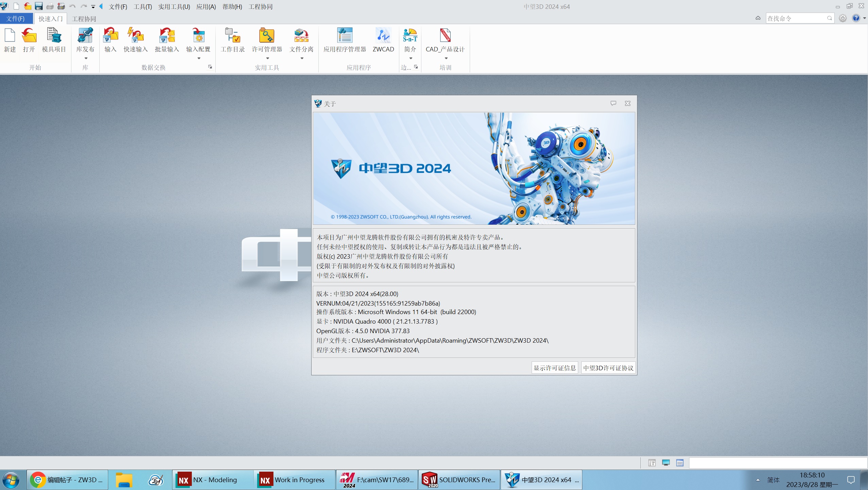868x490 pixels.
Task: Click the blue 文件(F) ribbon button
Action: 16,19
